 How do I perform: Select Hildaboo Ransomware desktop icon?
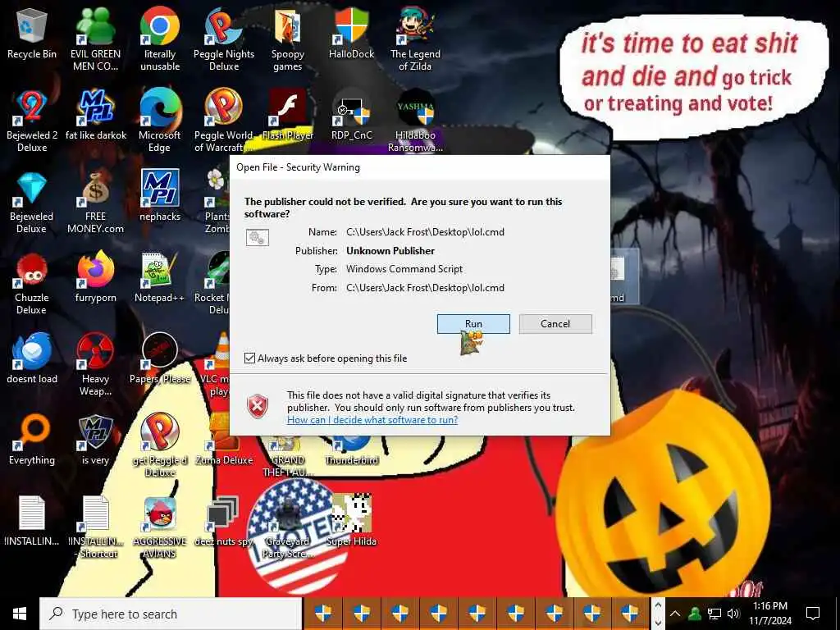pos(415,121)
